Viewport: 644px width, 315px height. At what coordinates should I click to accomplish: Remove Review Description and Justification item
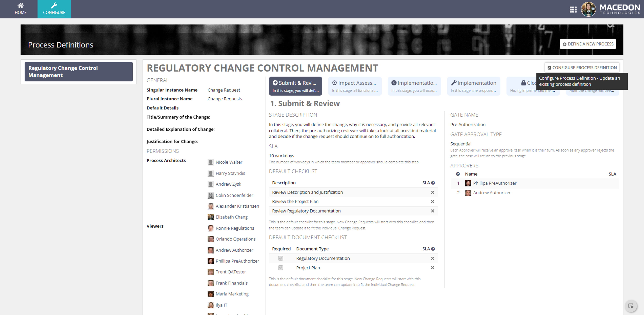point(433,192)
